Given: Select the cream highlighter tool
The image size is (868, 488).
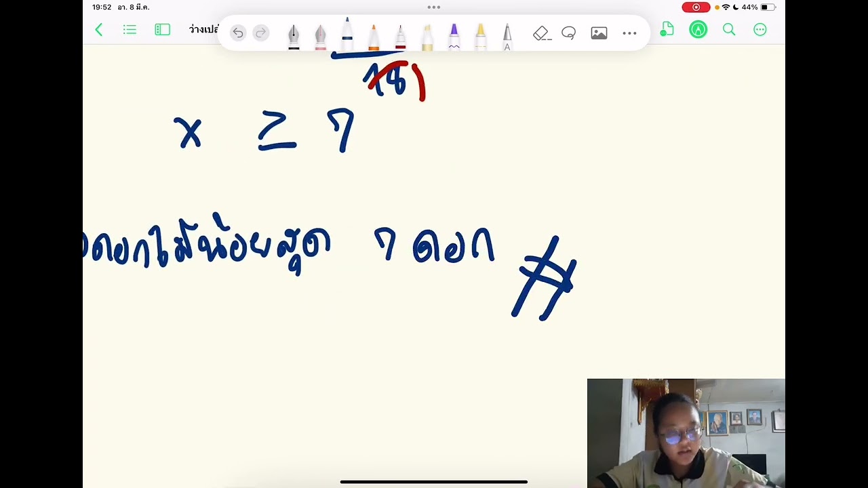Looking at the screenshot, I should [427, 37].
